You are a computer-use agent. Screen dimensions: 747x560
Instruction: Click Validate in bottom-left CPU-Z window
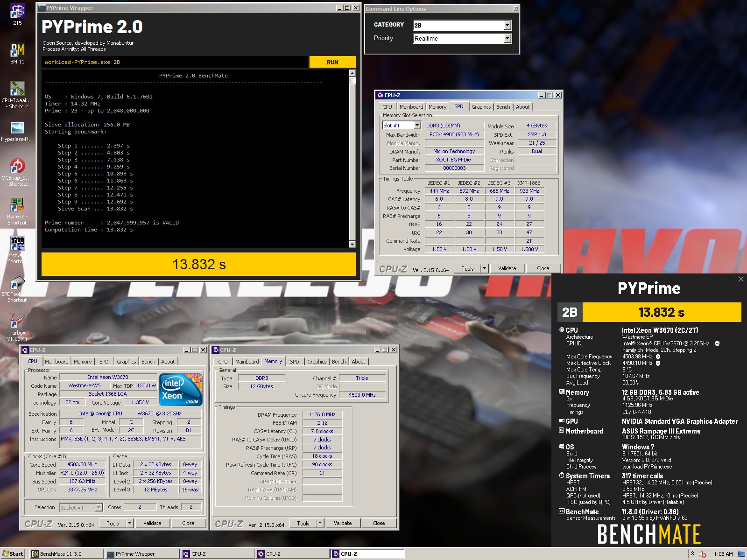[x=152, y=523]
